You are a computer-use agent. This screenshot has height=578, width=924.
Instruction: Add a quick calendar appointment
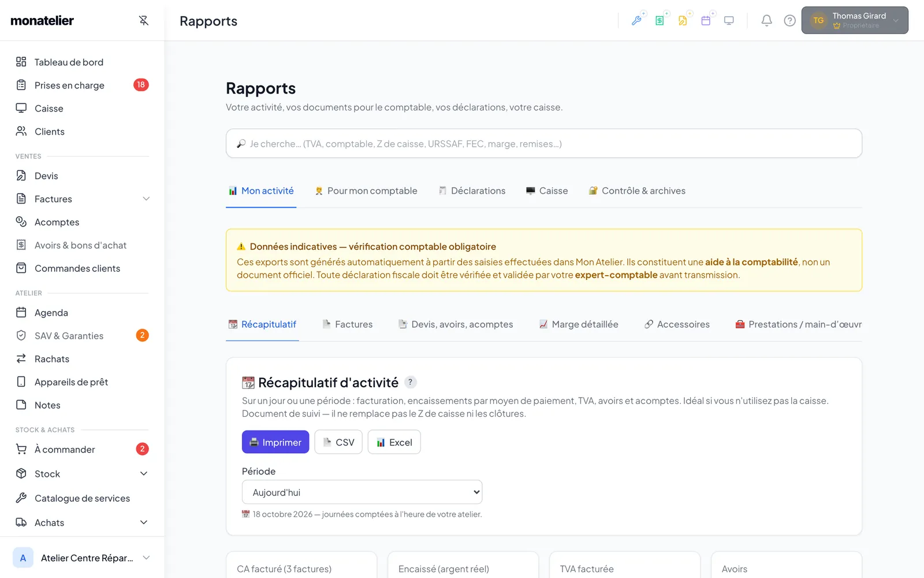tap(706, 21)
